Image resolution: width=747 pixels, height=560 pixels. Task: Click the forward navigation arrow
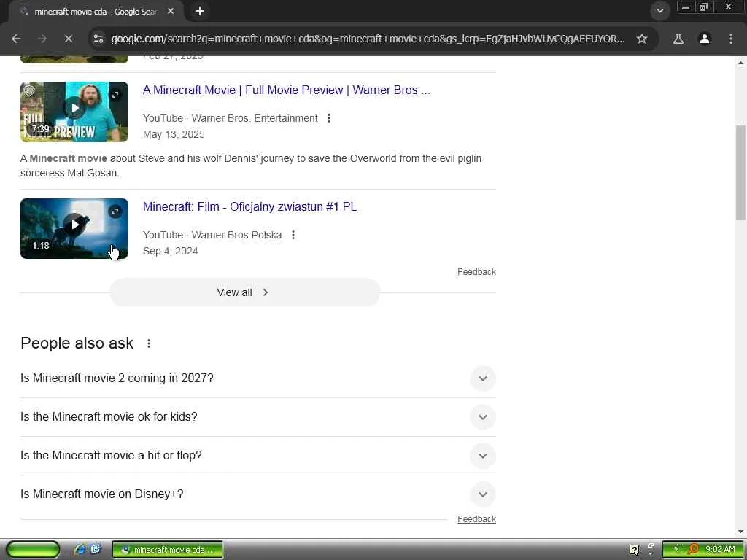[42, 39]
